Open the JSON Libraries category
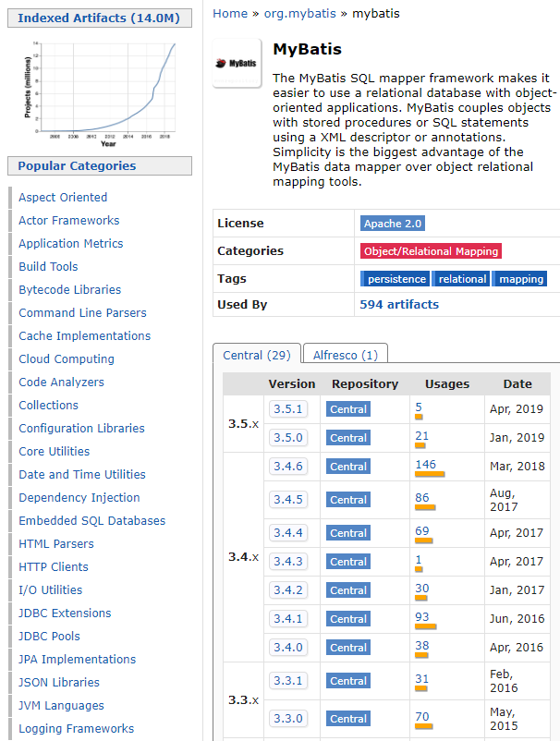 tap(59, 683)
